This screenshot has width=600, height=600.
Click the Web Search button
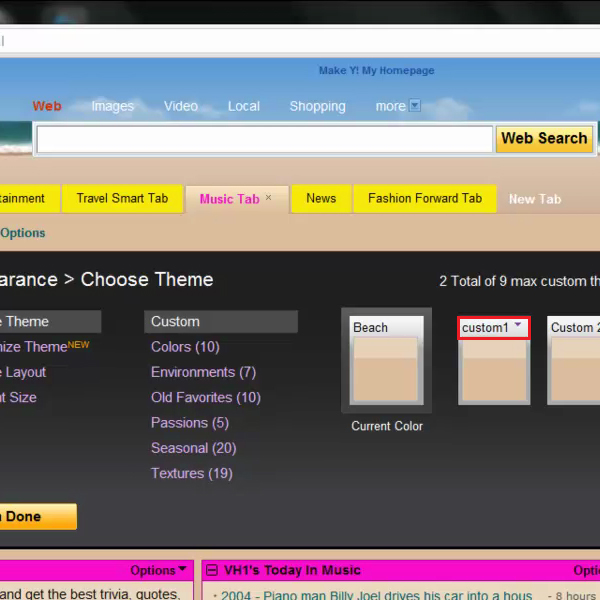(544, 139)
